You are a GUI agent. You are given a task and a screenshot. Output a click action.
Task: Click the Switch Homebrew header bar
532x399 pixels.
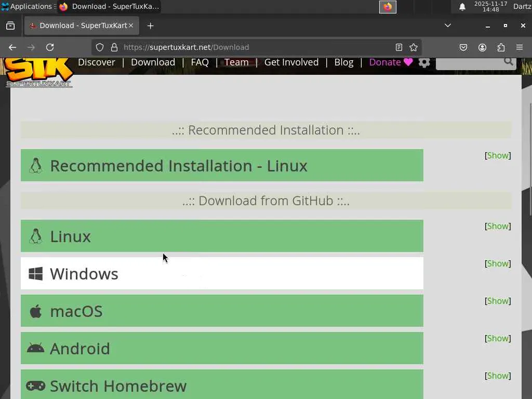pos(222,384)
